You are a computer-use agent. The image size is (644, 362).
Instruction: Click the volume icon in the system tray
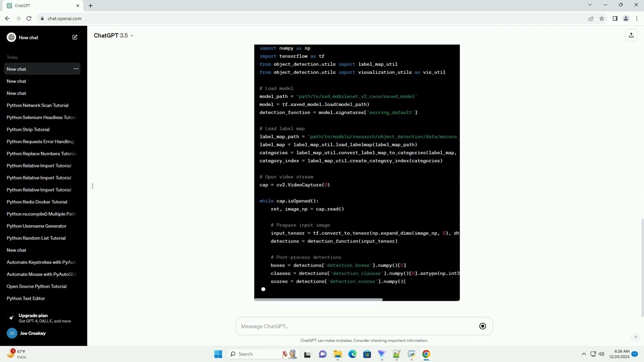click(x=601, y=354)
